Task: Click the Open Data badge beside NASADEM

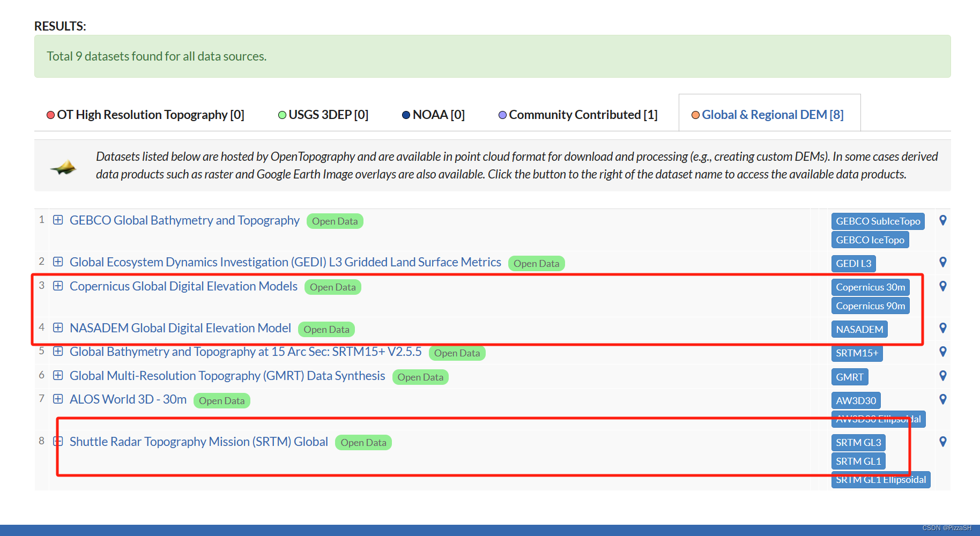Action: coord(326,329)
